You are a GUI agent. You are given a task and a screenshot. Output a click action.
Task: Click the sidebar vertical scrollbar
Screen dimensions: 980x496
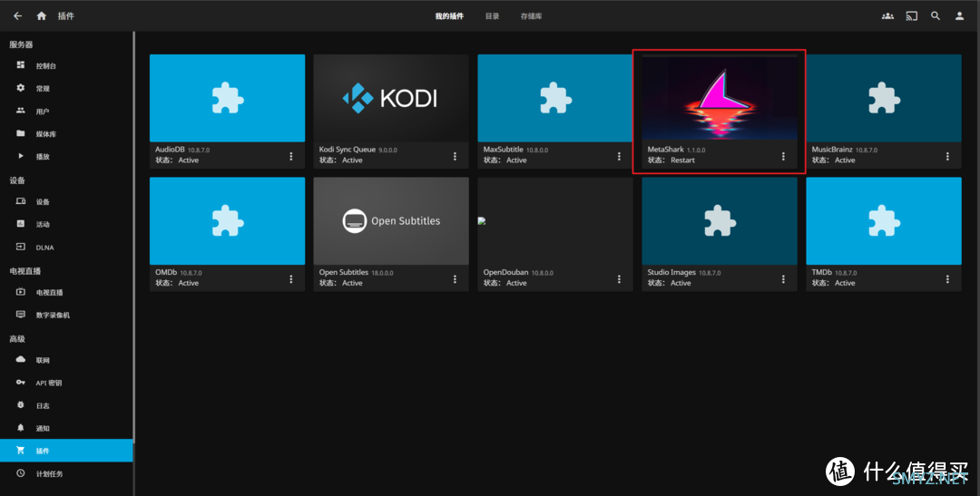133,238
